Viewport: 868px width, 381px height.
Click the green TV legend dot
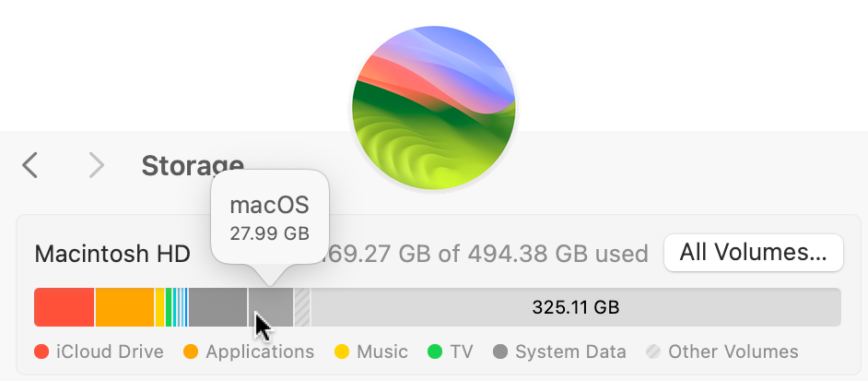(436, 351)
